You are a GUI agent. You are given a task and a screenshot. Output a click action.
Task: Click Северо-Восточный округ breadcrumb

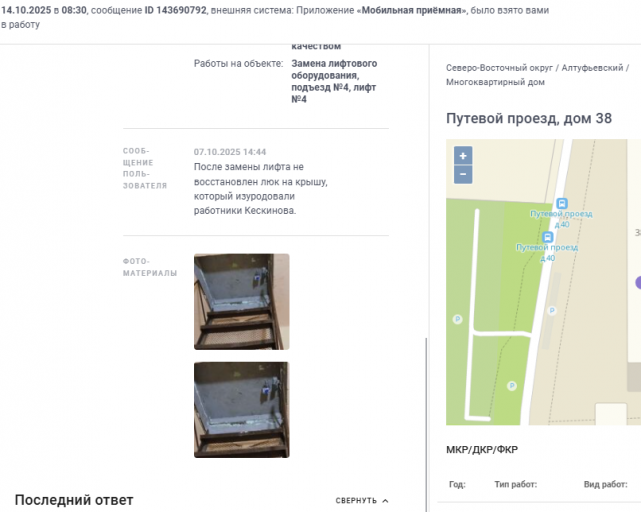[x=499, y=68]
